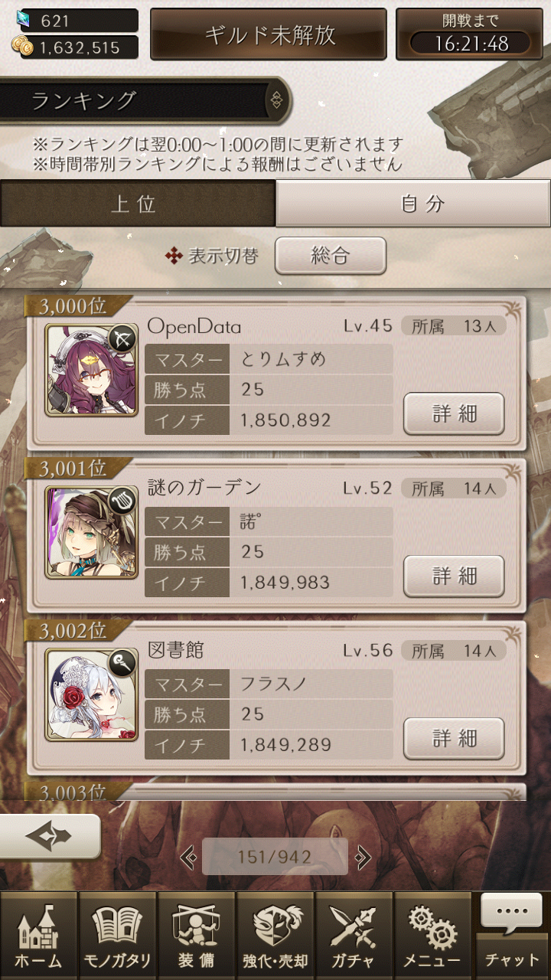View 詳細 for 図書館 guild

click(454, 739)
